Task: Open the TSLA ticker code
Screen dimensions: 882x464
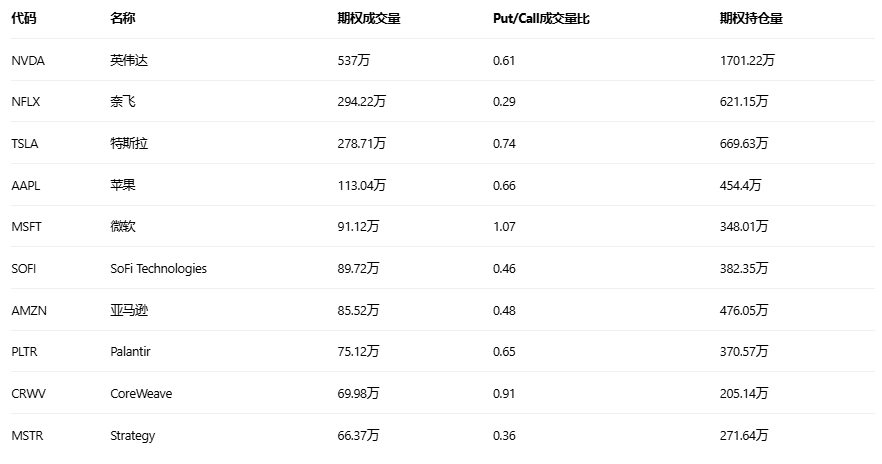Action: click(x=25, y=144)
